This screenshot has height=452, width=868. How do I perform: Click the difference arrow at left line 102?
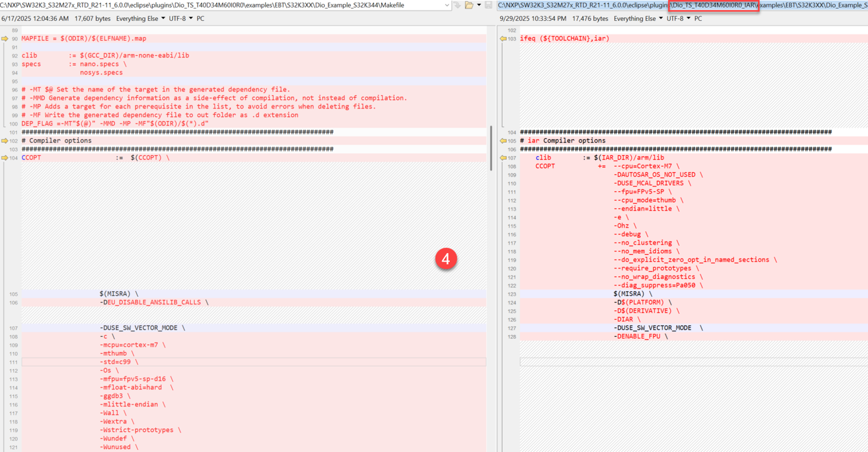coord(5,141)
